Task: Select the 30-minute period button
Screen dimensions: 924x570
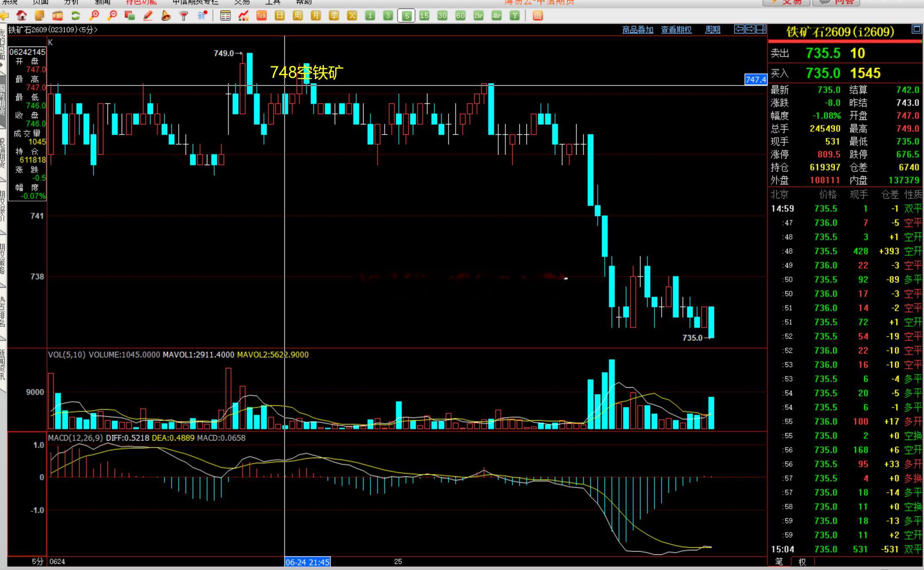Action: click(x=442, y=16)
